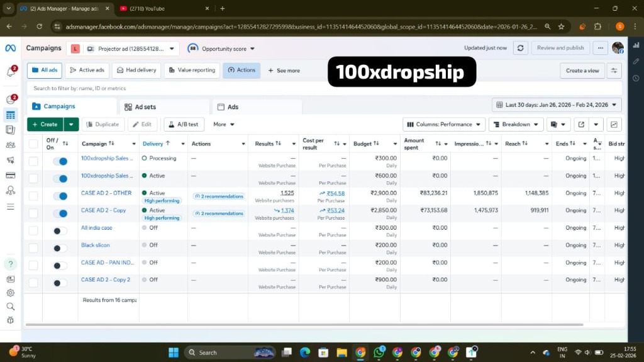Select the Active ads filter tab
The height and width of the screenshot is (362, 644).
[x=87, y=70]
